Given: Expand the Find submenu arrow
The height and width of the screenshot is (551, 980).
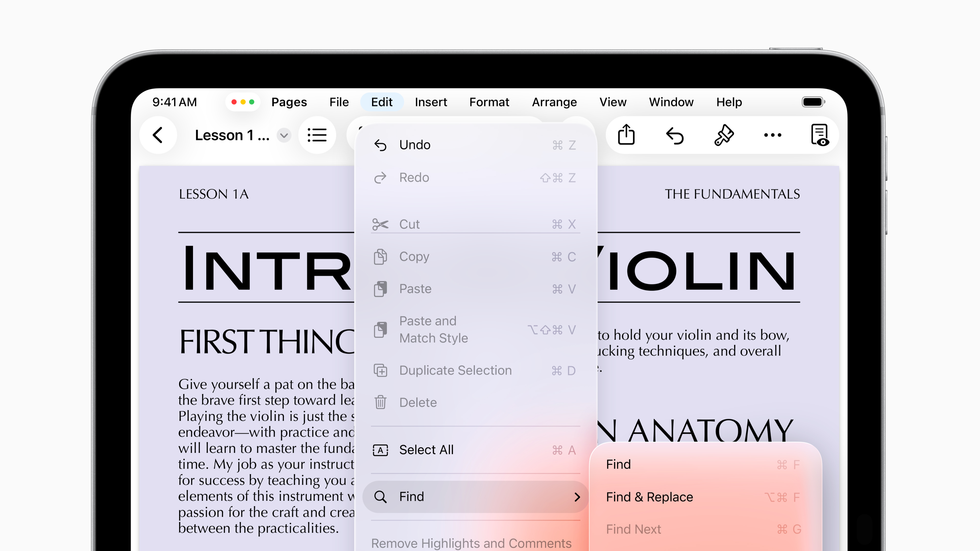Looking at the screenshot, I should pos(578,497).
